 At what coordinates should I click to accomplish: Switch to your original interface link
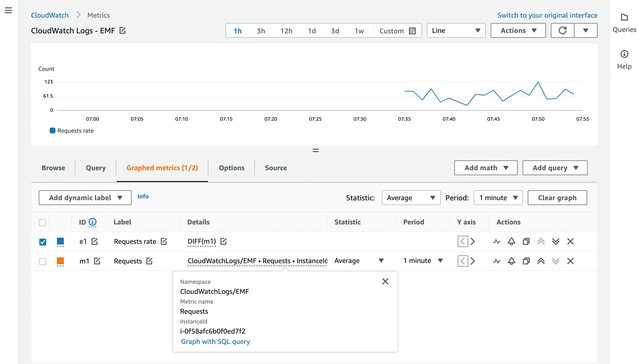click(547, 15)
